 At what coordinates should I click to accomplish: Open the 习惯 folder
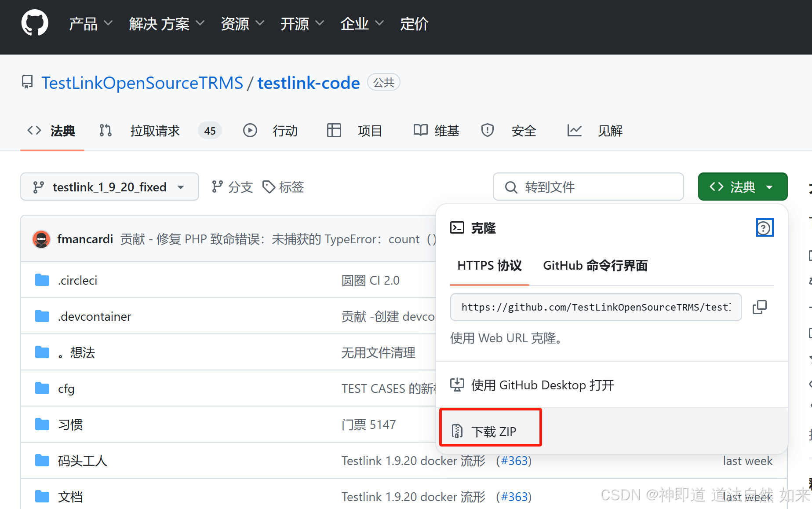pos(70,425)
